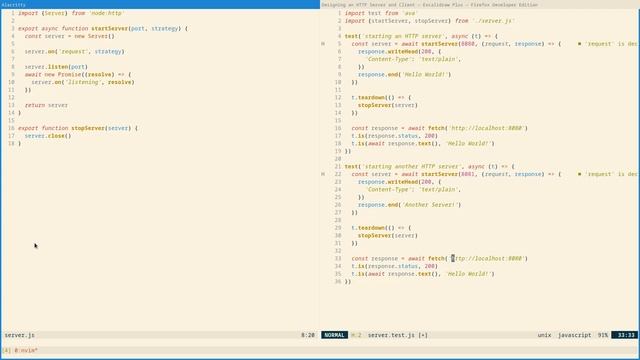Click 'const server = new Server()' line
Viewport: 640px width, 360px height.
click(69, 36)
